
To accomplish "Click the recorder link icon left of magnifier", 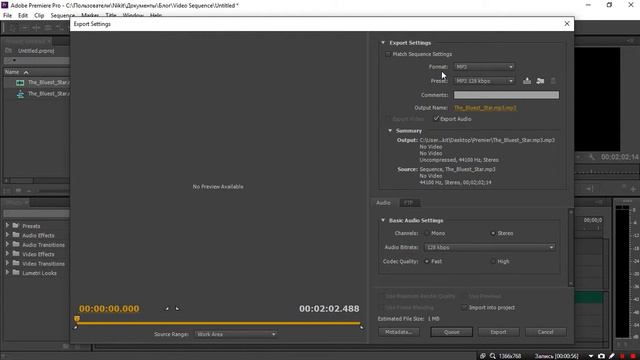I will tap(482, 356).
